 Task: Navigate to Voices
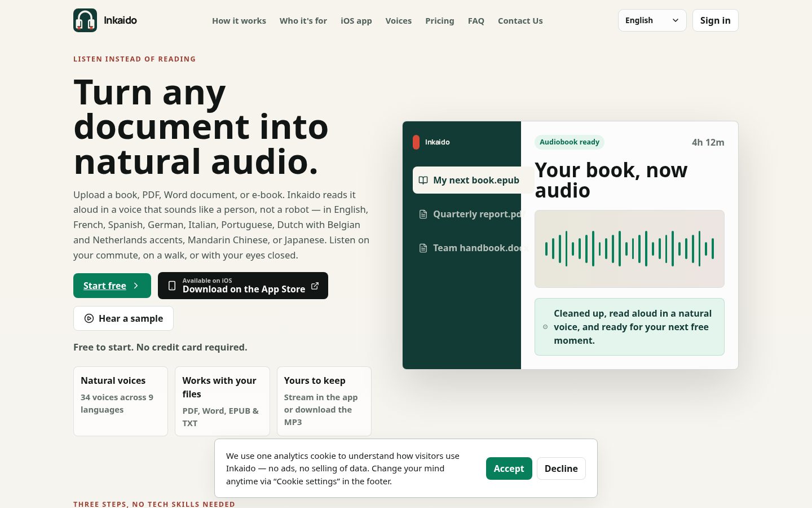point(399,21)
